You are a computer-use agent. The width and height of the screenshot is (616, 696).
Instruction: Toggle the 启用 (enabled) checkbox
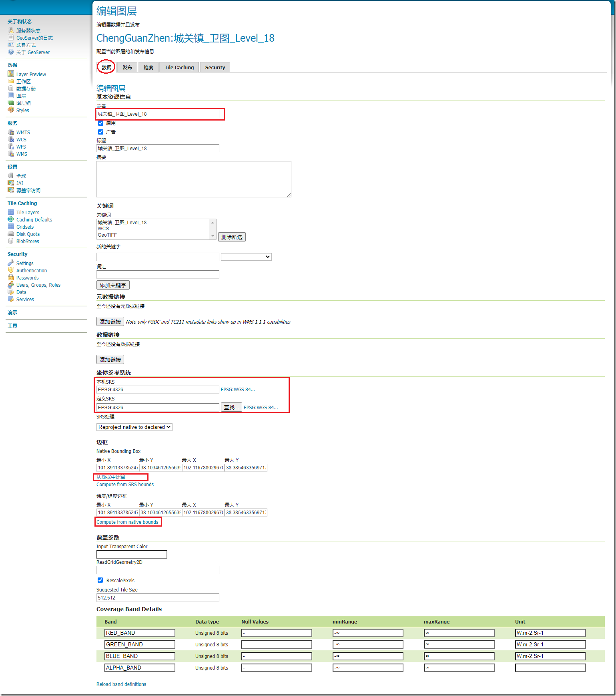pos(100,123)
